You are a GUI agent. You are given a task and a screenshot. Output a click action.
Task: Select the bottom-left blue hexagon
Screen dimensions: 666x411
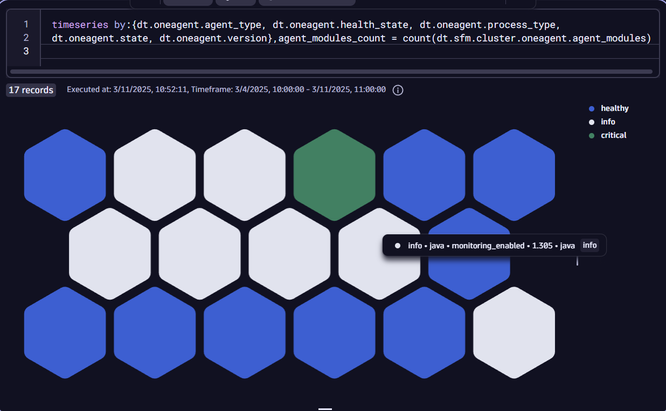tap(65, 326)
